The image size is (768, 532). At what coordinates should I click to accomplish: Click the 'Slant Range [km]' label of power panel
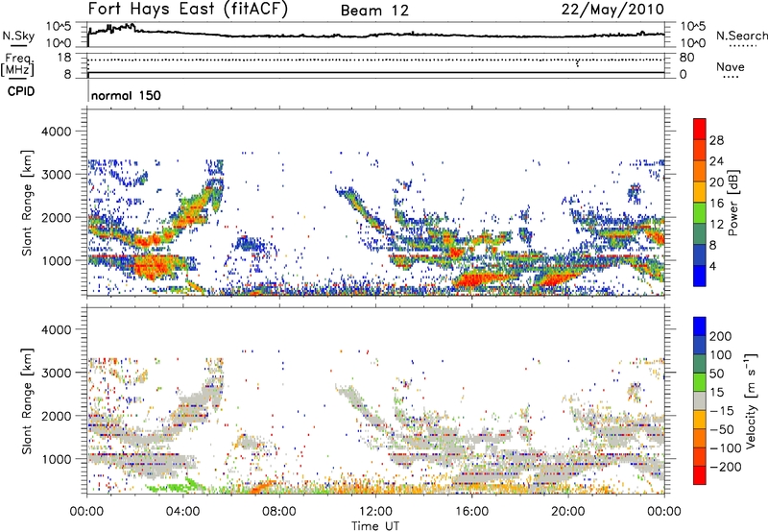point(27,203)
